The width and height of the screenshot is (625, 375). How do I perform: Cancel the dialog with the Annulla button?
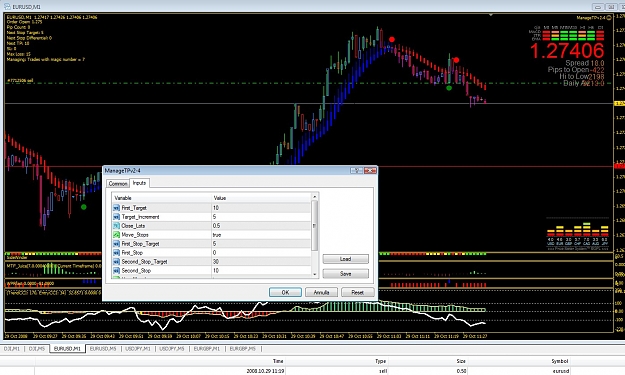pos(321,293)
